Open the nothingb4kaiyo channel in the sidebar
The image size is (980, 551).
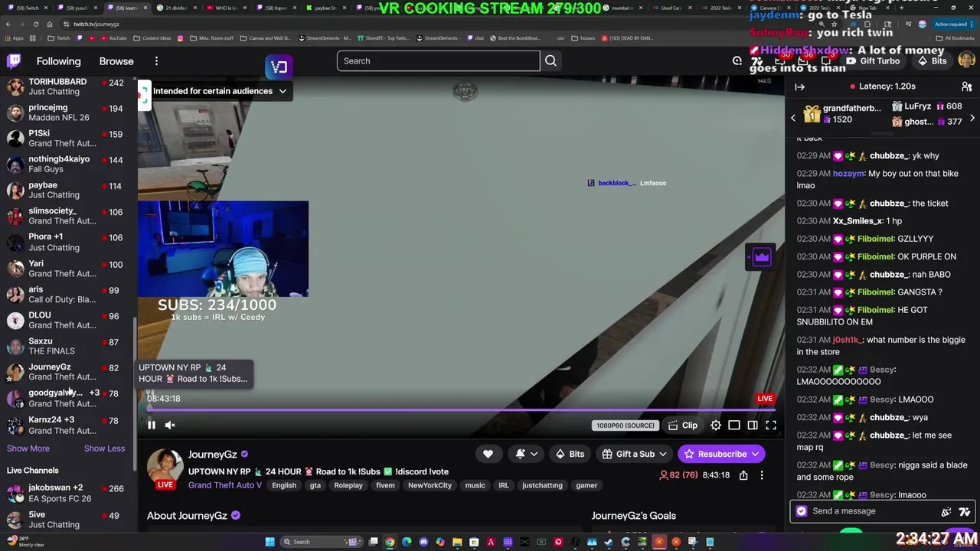(68, 164)
